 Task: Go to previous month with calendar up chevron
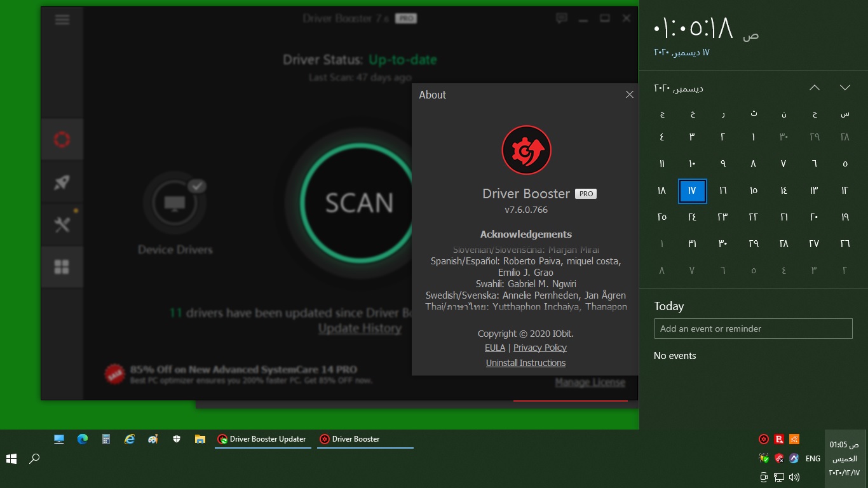[815, 88]
